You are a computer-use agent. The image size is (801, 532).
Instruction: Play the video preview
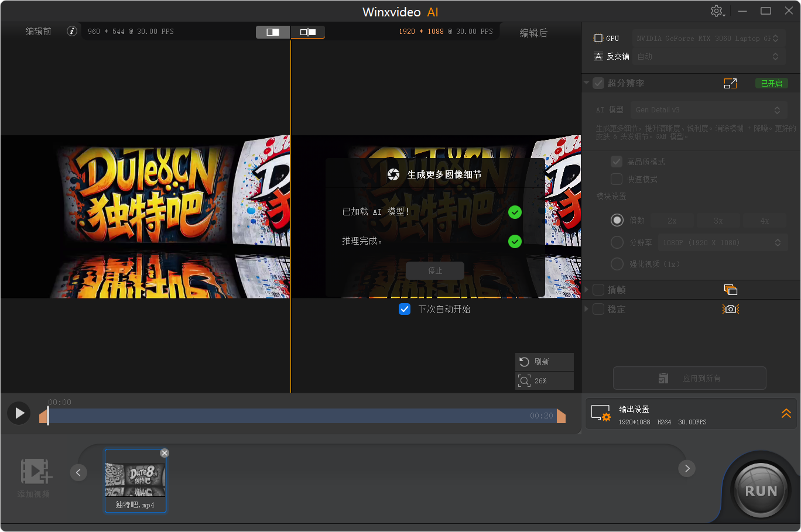point(19,413)
